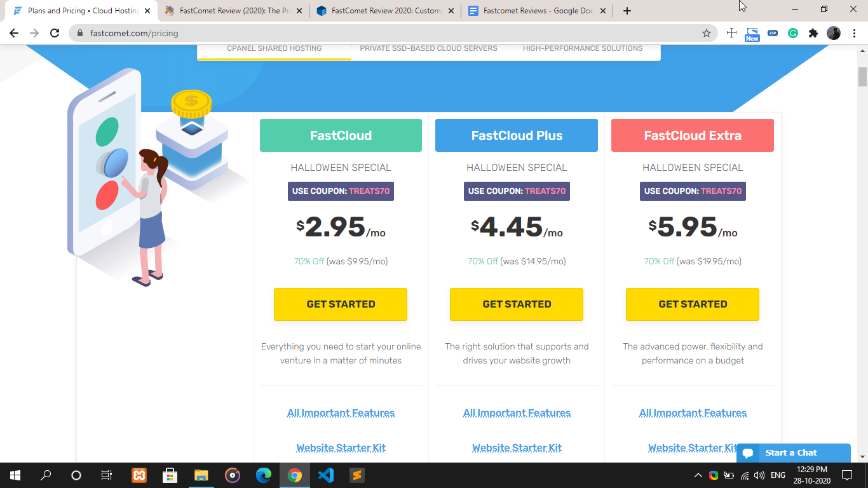This screenshot has height=488, width=868.
Task: Start a Chat with support
Action: pyautogui.click(x=794, y=453)
